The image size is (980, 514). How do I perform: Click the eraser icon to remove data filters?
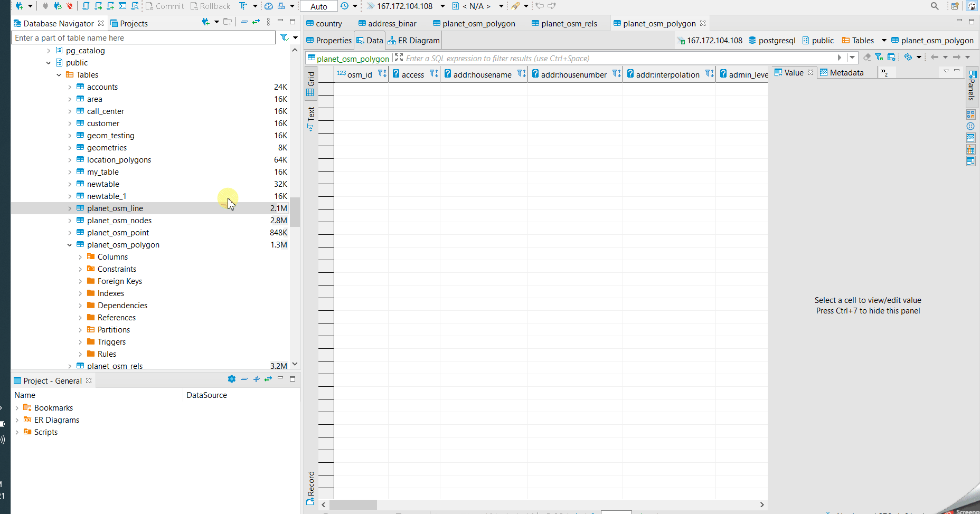pos(867,57)
